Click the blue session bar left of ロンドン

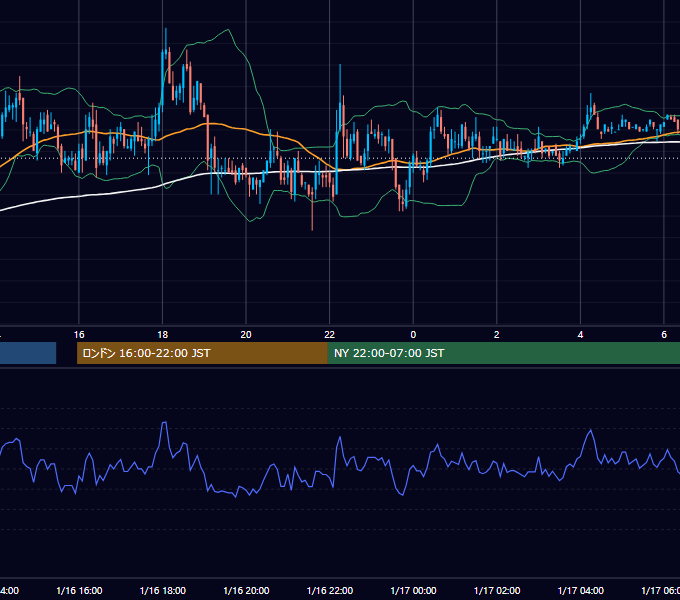(28, 353)
